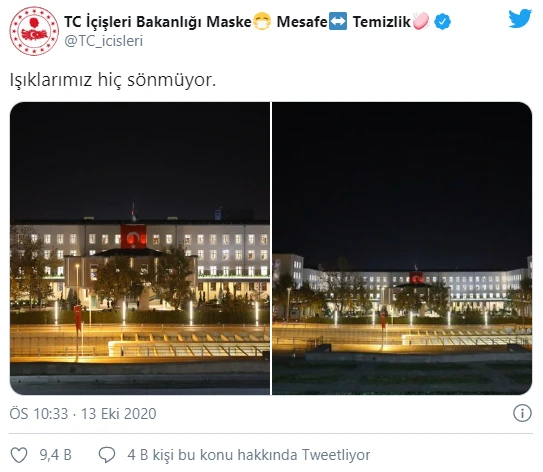
Task: Click the ÖS 10:33 timestamp
Action: 39,413
